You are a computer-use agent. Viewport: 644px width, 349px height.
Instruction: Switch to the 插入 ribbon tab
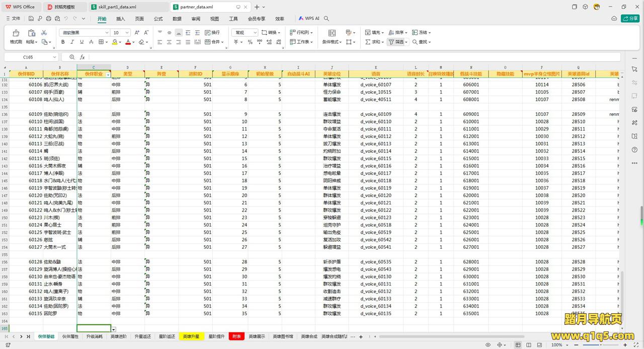click(121, 19)
